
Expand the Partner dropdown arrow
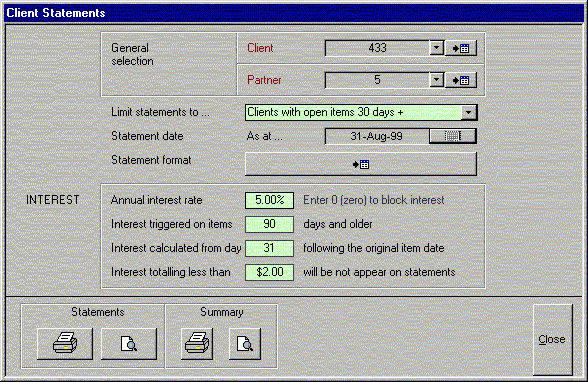[x=436, y=80]
